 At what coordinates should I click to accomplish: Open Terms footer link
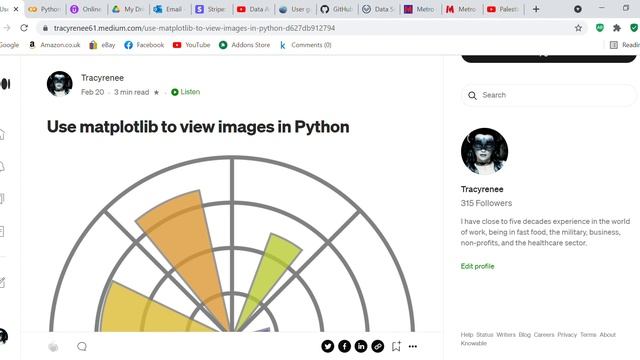[x=588, y=335]
